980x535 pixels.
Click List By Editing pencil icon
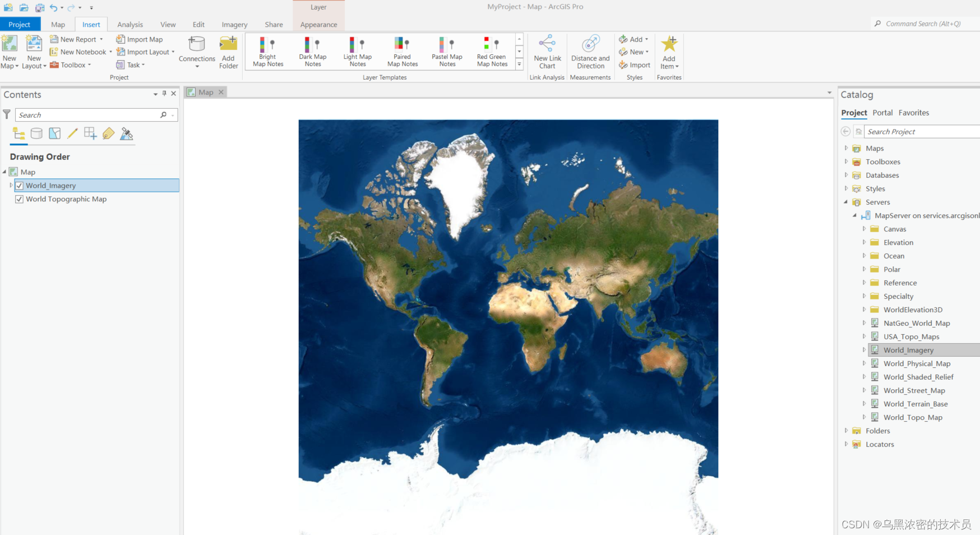click(x=72, y=133)
